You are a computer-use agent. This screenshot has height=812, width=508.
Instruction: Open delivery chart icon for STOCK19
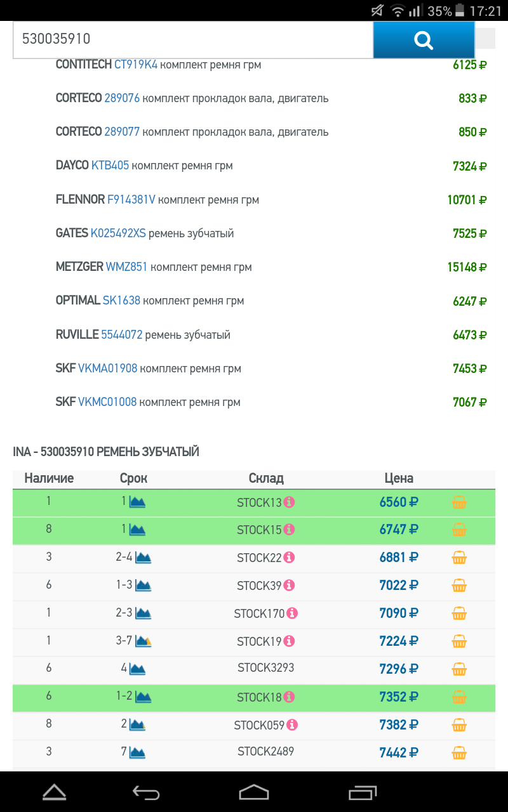(143, 641)
